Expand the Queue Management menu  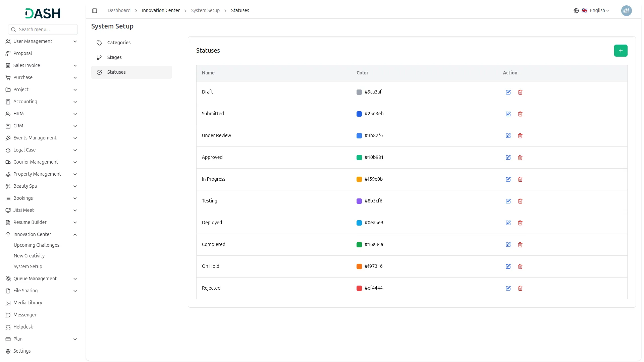pos(42,279)
